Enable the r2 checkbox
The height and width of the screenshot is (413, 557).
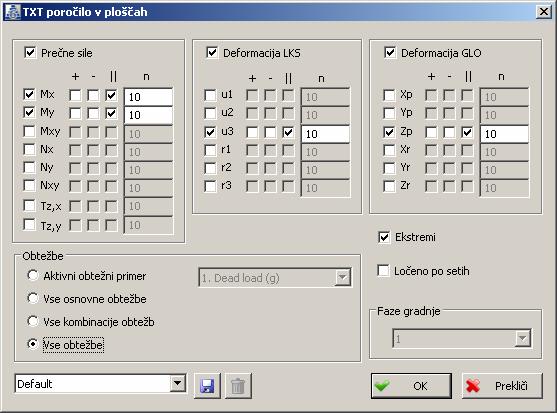tap(210, 168)
